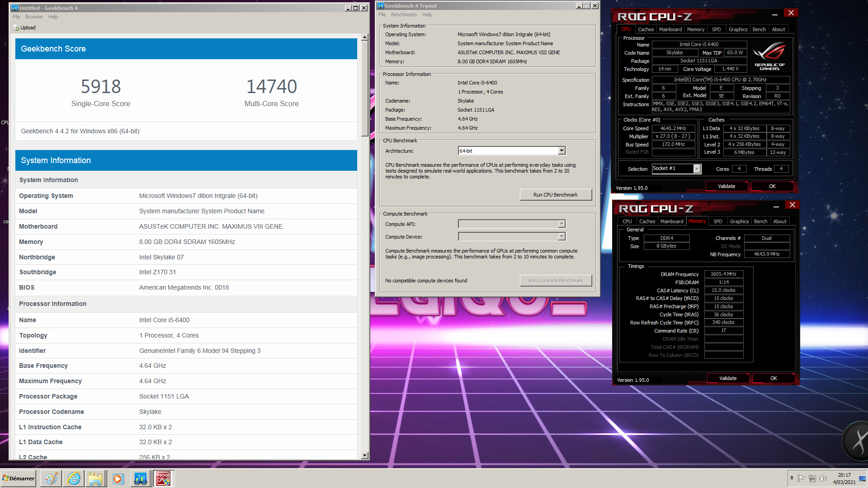Switch to About tab in upper CPU-Z window

778,29
